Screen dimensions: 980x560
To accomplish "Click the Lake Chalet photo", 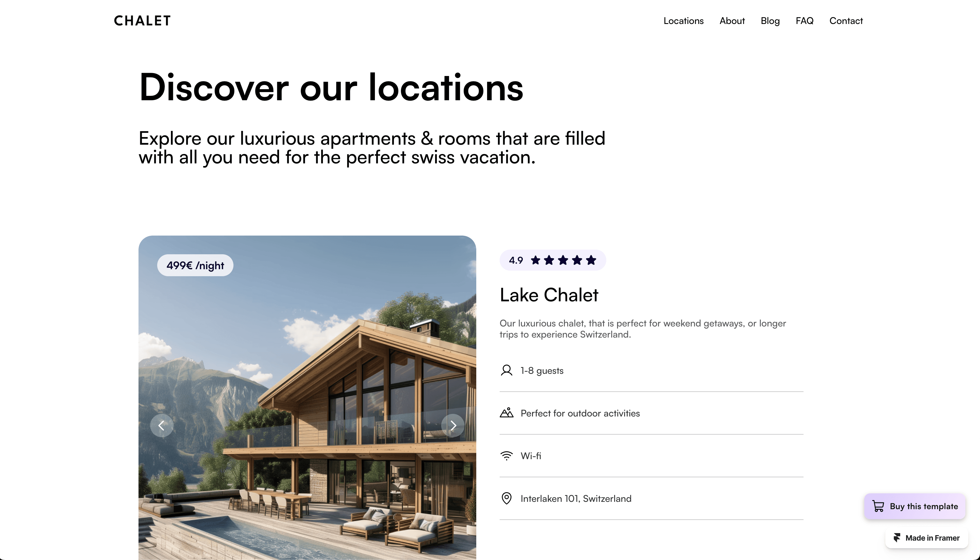I will click(307, 397).
